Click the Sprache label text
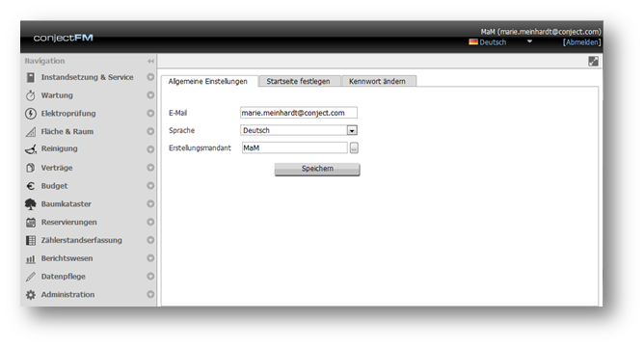Screen dimensions: 644x347 point(181,130)
